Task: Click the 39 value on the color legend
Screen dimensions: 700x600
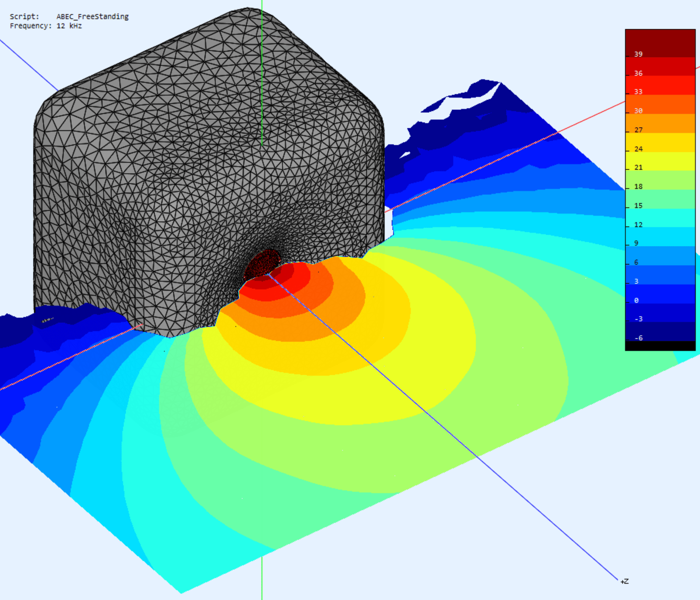Action: pos(638,54)
